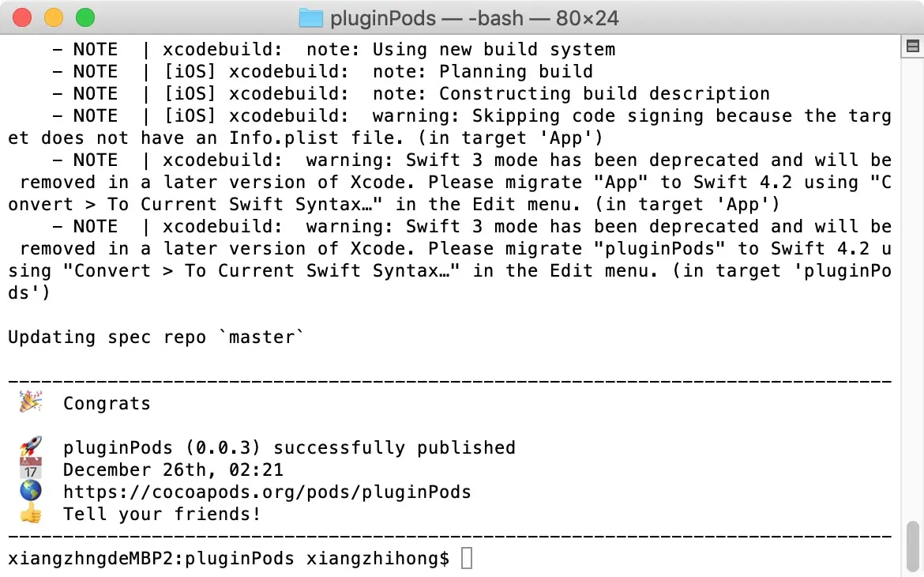
Task: Zoom the terminal window with green button
Action: coord(85,17)
